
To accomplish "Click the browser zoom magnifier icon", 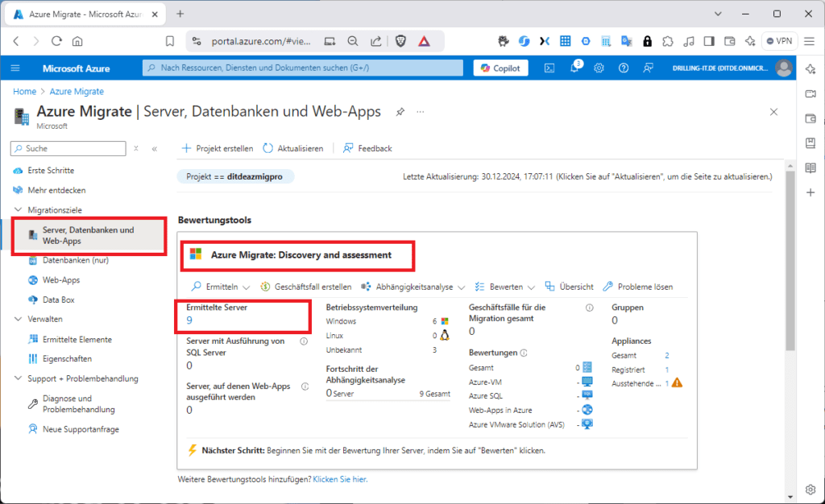I will pyautogui.click(x=353, y=41).
